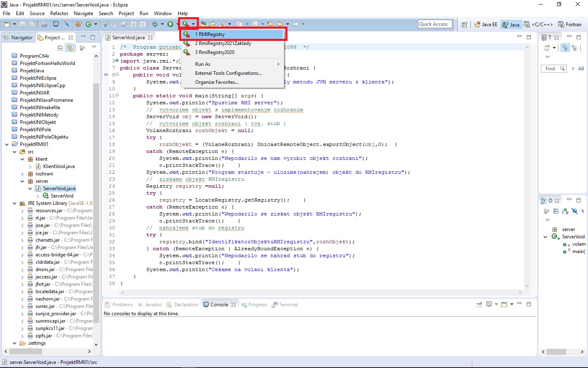
Task: Save all open editors
Action: pos(31,24)
